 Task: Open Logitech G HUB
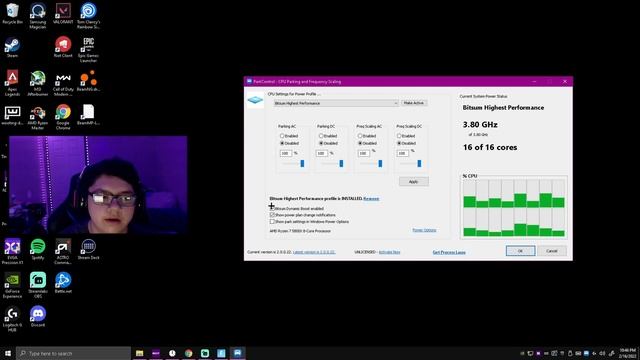click(12, 319)
